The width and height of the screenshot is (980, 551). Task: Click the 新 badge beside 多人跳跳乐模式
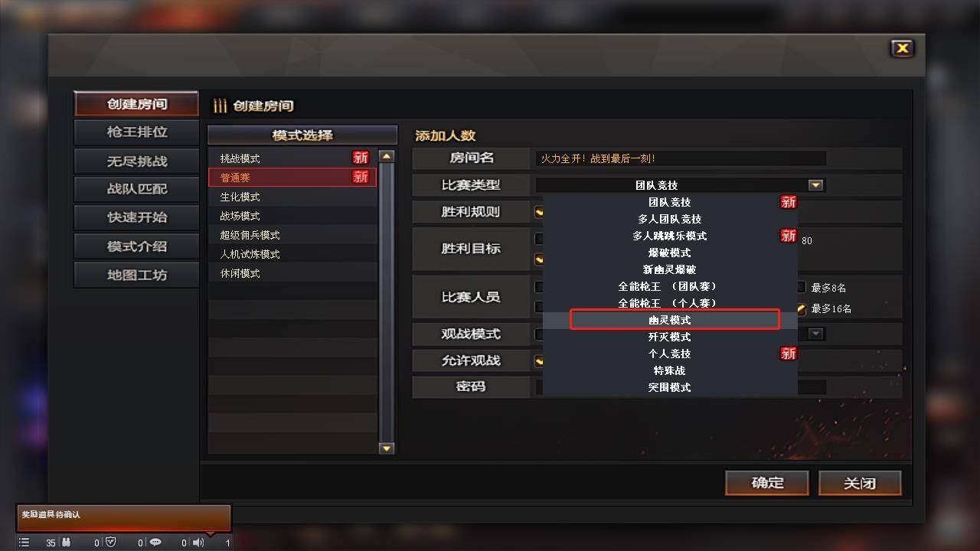788,236
